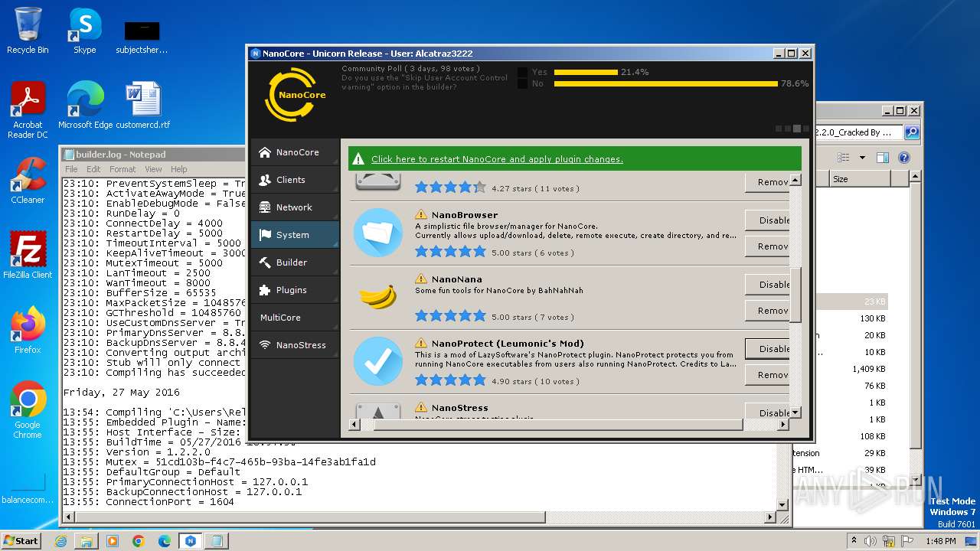Toggle Explorer preview pane icon
This screenshot has width=980, height=551.
click(x=883, y=158)
